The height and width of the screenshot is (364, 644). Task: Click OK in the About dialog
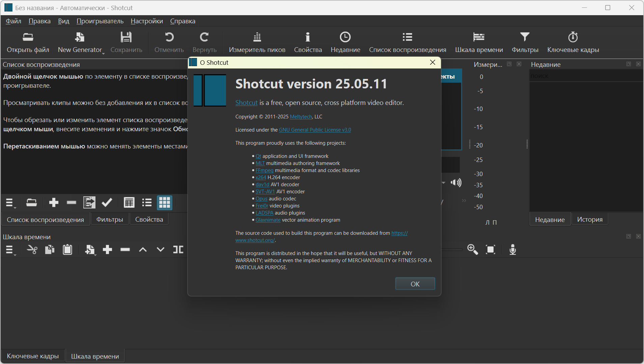[x=415, y=284]
